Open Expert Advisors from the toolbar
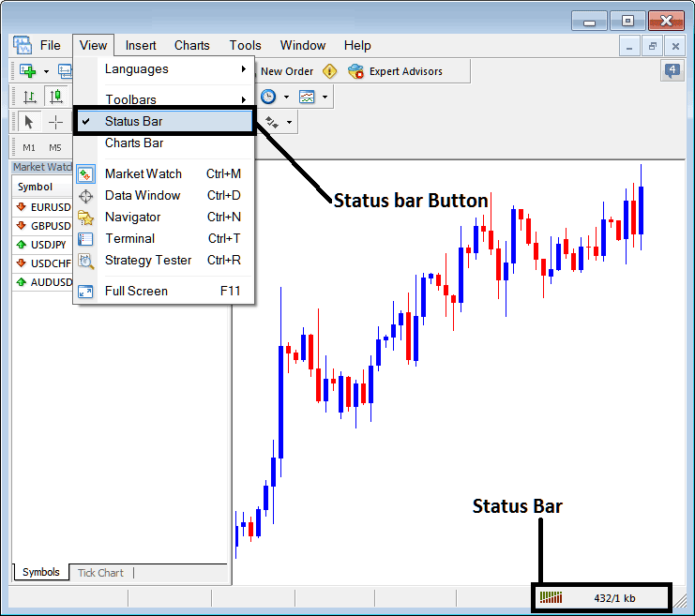 point(395,71)
